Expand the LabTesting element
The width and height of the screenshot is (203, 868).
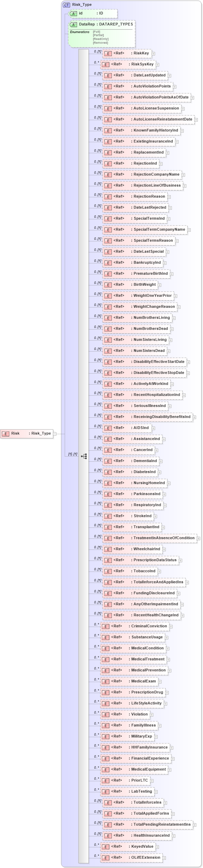[156, 792]
